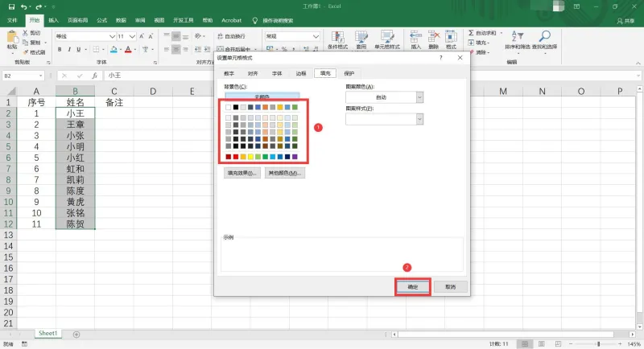
Task: Click the dialog help question mark
Action: [x=440, y=58]
